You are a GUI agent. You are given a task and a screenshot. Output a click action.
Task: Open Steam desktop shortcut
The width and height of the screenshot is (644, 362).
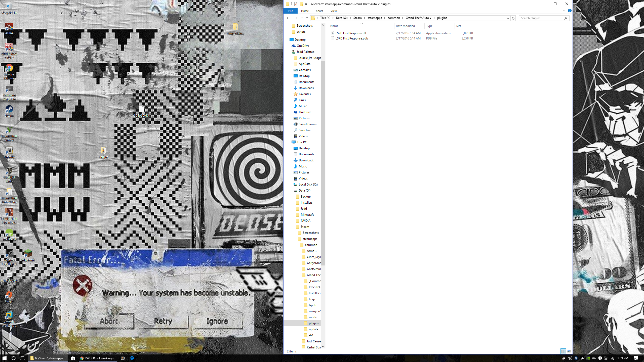(9, 111)
